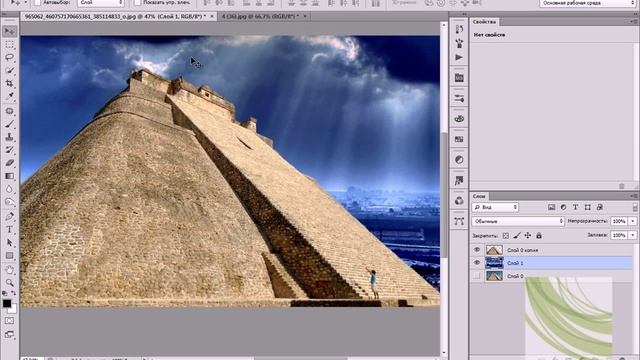Enable Показать упр. элем. checkbox
Screen dimensions: 640x360
[x=138, y=2]
